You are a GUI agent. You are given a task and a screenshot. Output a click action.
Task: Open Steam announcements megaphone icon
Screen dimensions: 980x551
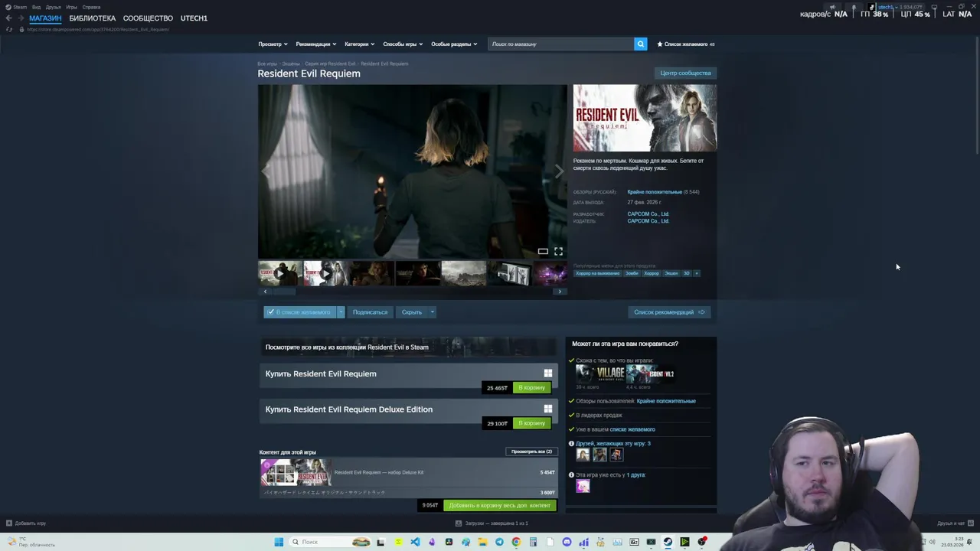coord(832,7)
